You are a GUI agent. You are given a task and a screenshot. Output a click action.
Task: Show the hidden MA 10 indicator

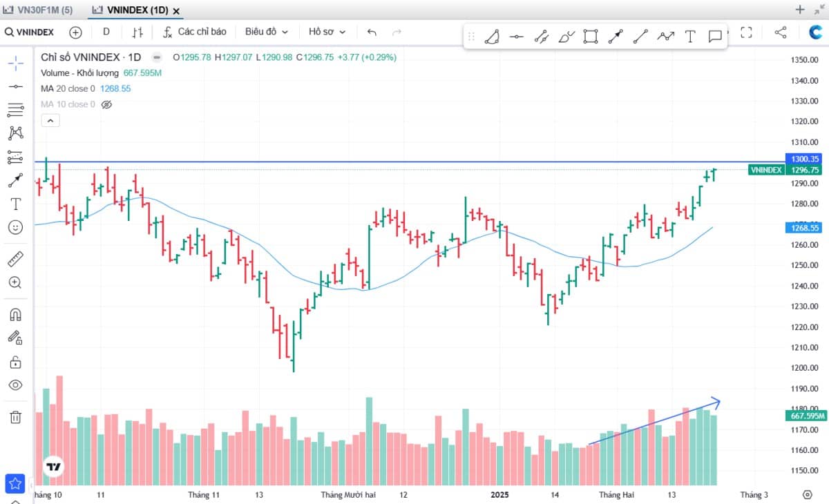(106, 104)
